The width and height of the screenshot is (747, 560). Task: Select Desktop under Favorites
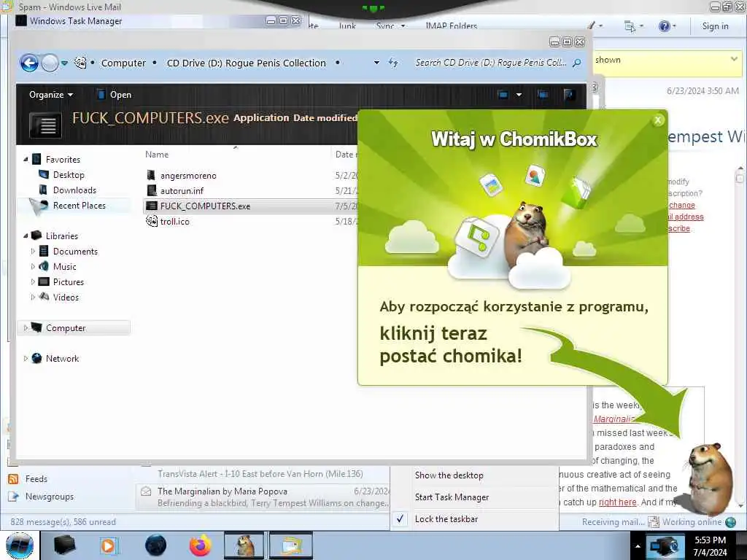point(69,175)
